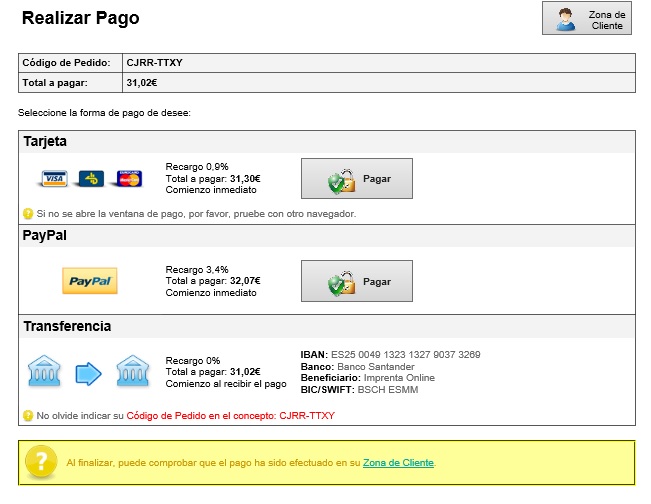
Task: Click the Mastercard logo
Action: (130, 178)
